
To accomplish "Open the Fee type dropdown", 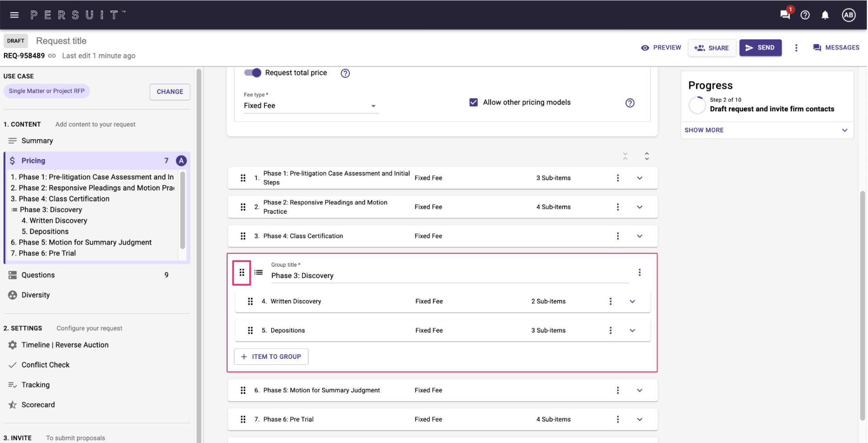I will [x=311, y=106].
